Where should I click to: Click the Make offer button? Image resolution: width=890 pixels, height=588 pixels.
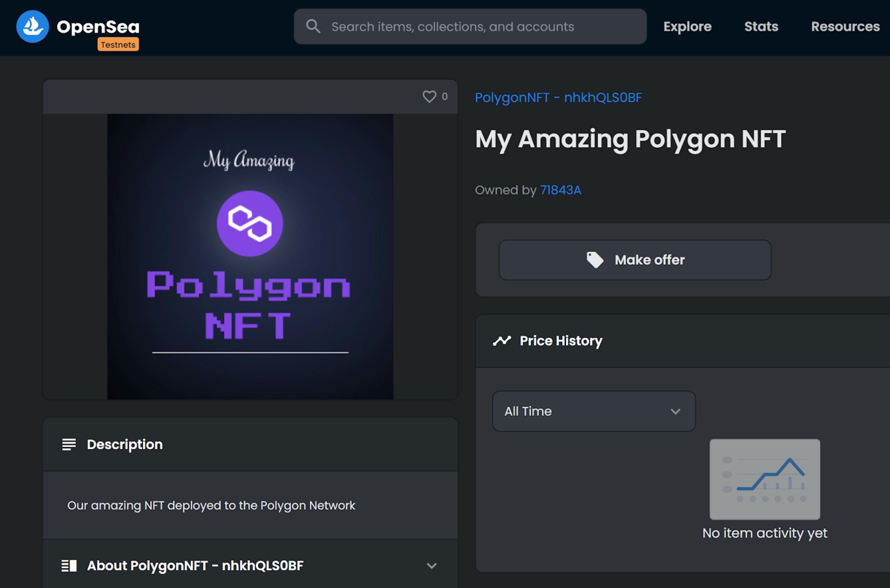[x=635, y=260]
